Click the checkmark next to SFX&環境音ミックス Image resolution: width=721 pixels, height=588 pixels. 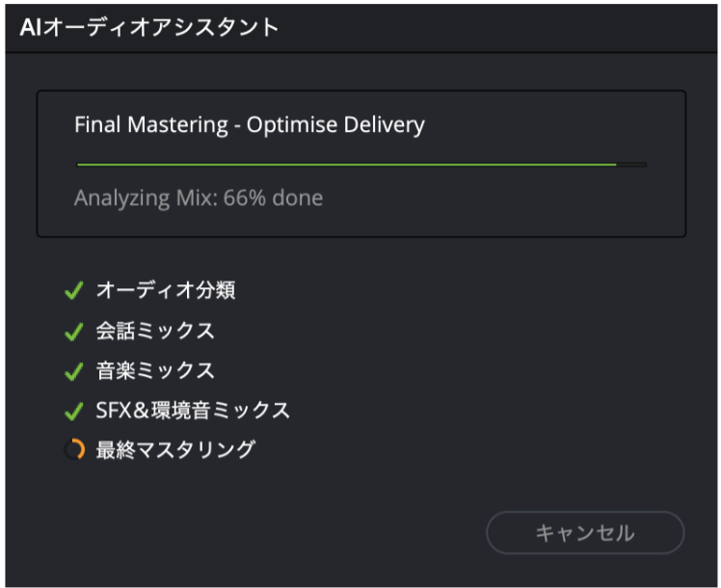click(74, 411)
